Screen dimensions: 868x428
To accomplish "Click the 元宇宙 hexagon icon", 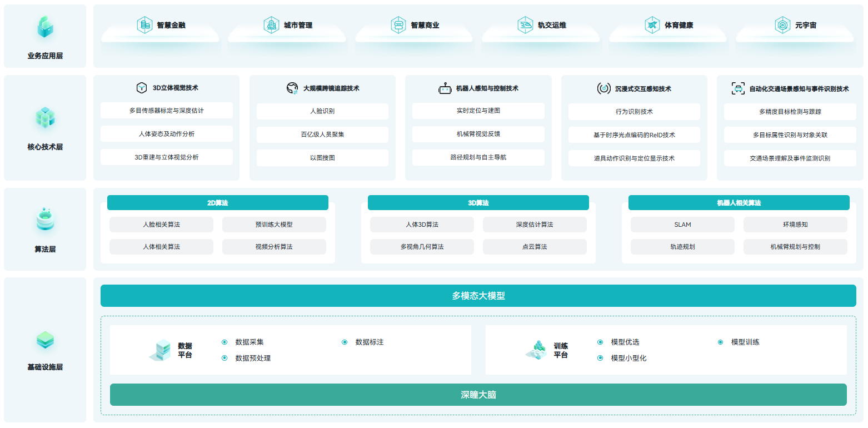I will [x=782, y=25].
